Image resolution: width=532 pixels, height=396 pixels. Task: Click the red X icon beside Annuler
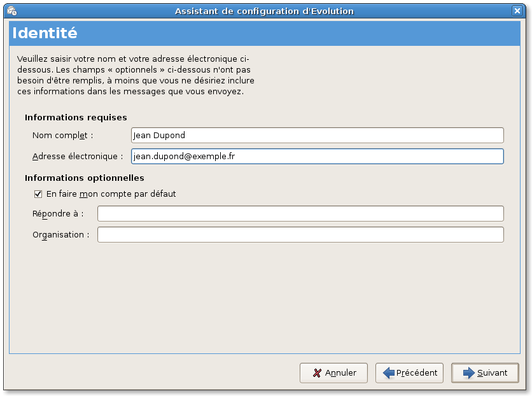(317, 373)
